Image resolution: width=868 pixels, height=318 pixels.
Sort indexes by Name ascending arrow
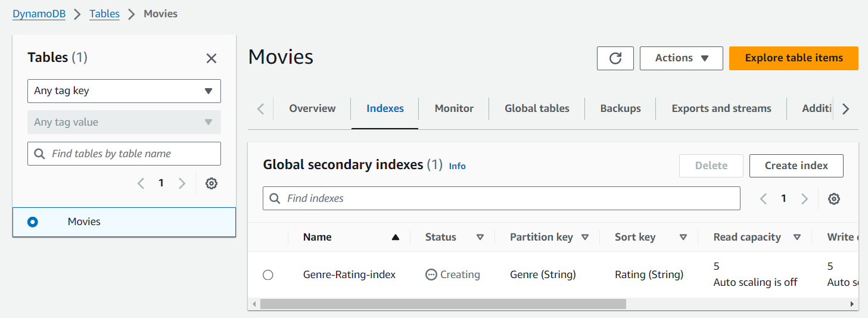[395, 237]
